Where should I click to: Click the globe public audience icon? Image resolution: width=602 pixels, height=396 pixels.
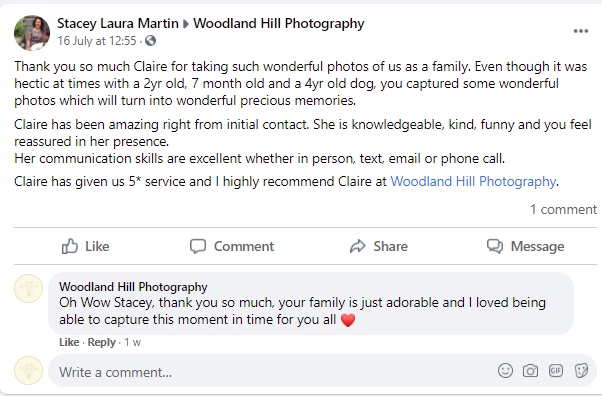150,40
